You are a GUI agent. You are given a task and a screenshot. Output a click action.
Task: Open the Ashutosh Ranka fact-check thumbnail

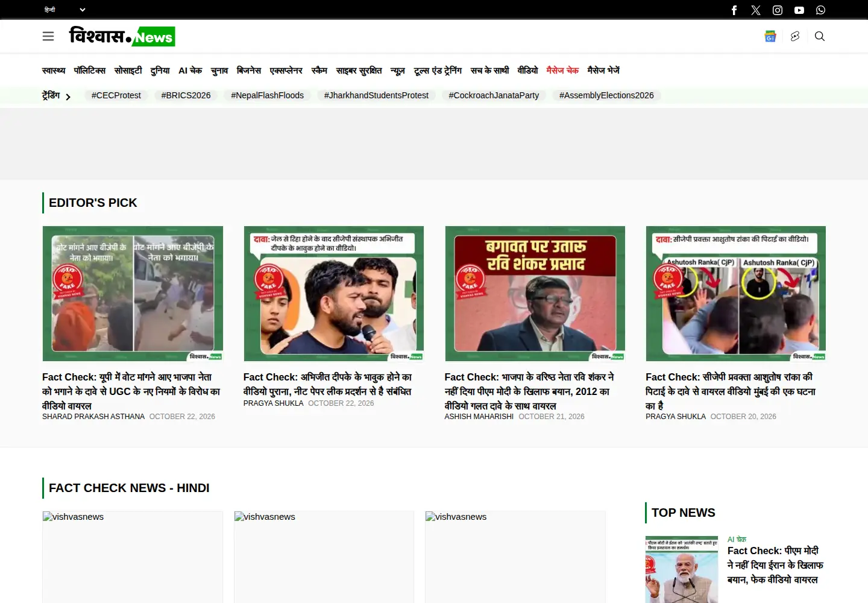[736, 294]
